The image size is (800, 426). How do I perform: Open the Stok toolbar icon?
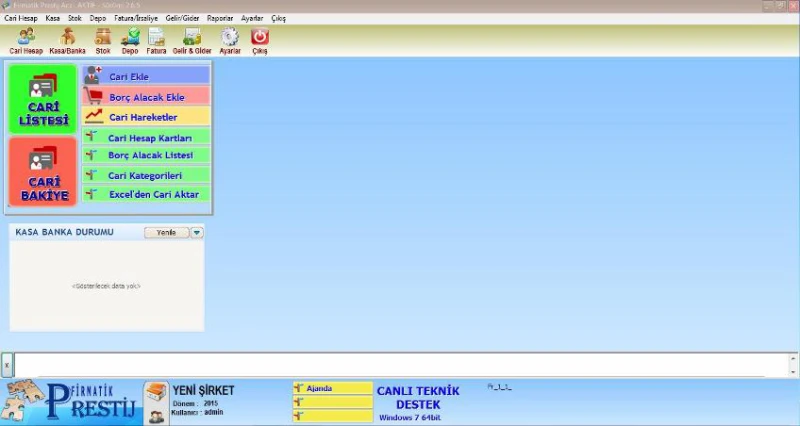pyautogui.click(x=103, y=41)
